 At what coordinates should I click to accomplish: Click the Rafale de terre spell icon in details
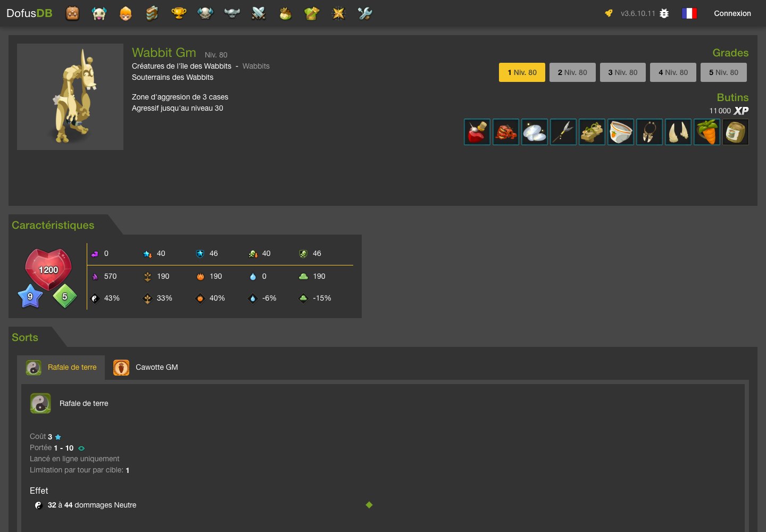(x=40, y=403)
